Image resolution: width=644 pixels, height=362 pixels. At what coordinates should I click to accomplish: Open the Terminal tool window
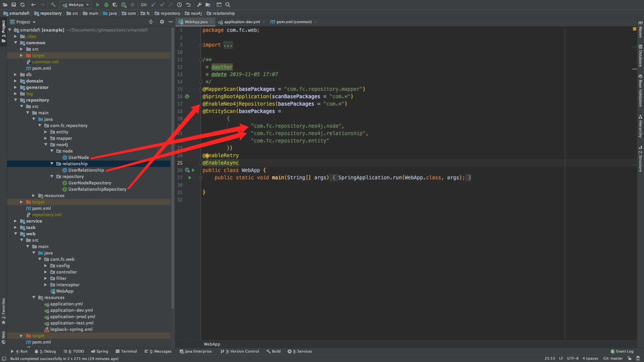tap(126, 351)
